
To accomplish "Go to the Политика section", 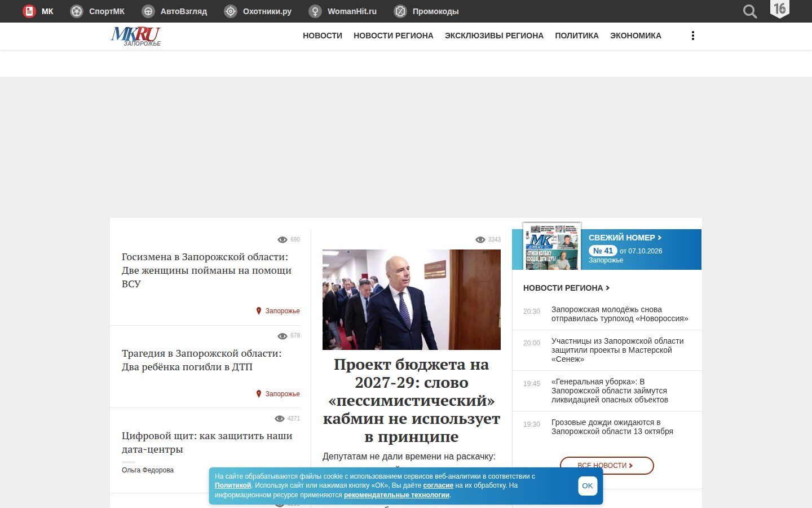I will pos(577,36).
